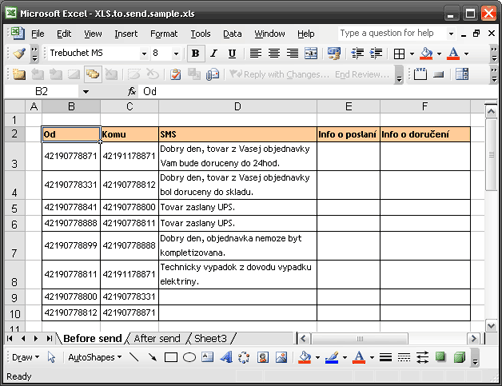Click the Format Painter brush icon
502x386 pixels.
[x=19, y=53]
